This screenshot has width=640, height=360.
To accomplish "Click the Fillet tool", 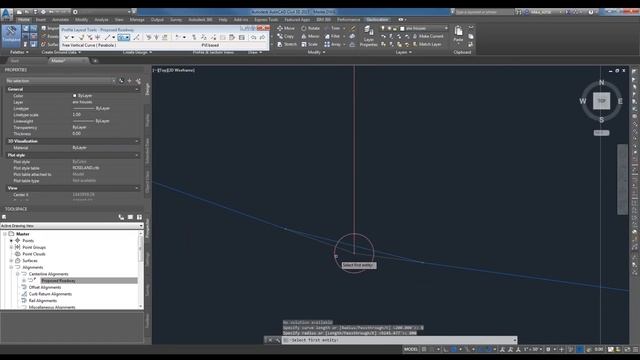I will pyautogui.click(x=332, y=36).
